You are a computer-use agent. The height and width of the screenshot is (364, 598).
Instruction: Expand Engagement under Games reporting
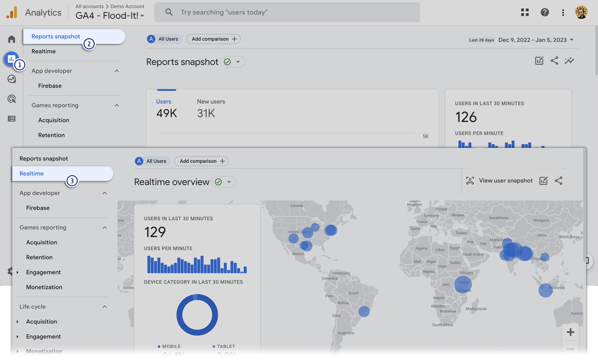tap(17, 272)
